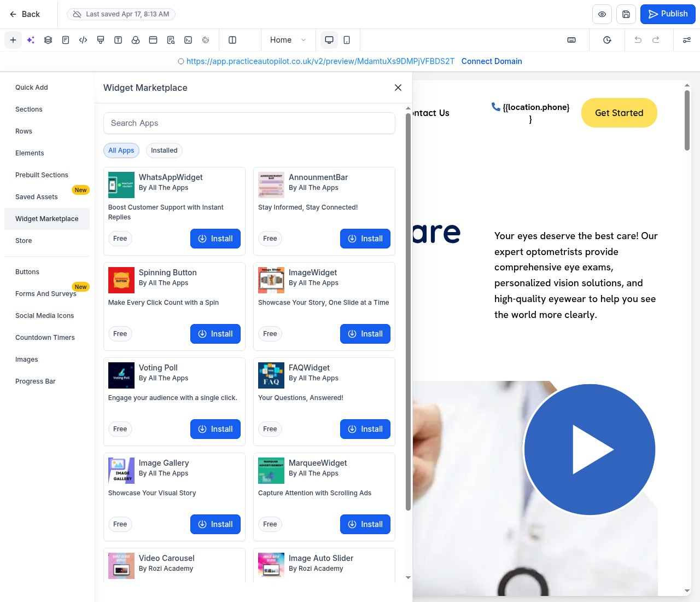Select the paint roller styling icon
Screen dimensions: 700x602
point(101,40)
